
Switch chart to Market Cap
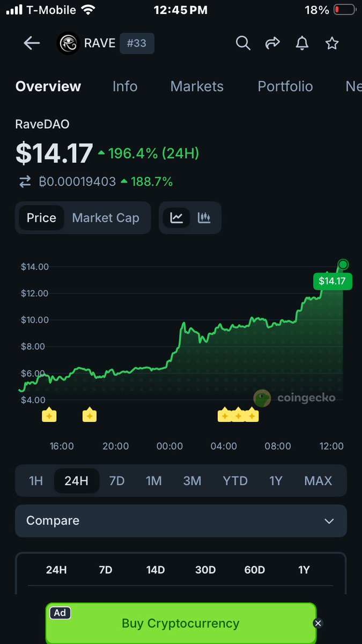pyautogui.click(x=106, y=217)
